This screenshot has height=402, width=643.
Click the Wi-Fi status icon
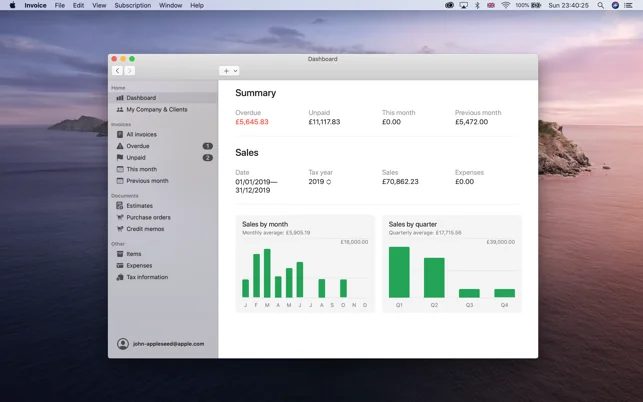click(x=505, y=5)
